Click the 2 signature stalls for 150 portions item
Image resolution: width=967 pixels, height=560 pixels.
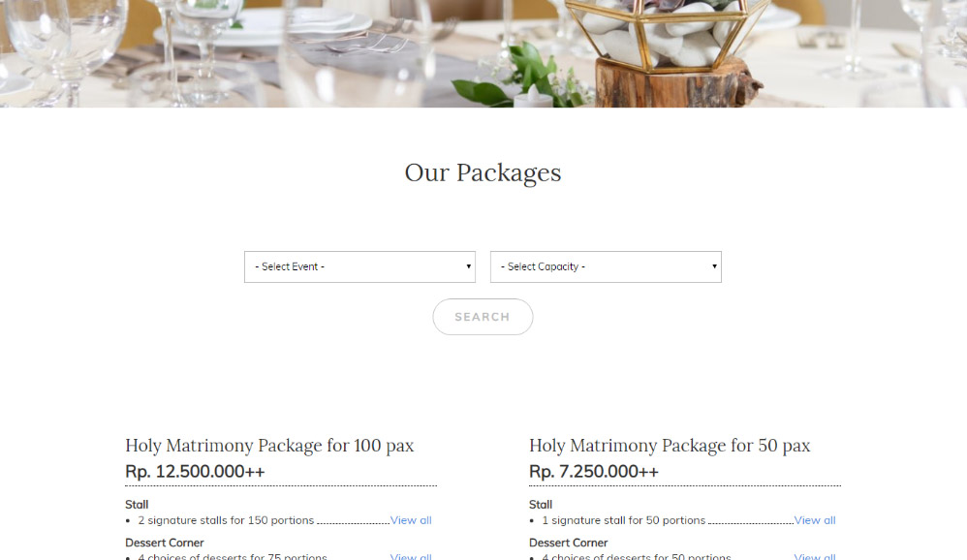pyautogui.click(x=226, y=520)
